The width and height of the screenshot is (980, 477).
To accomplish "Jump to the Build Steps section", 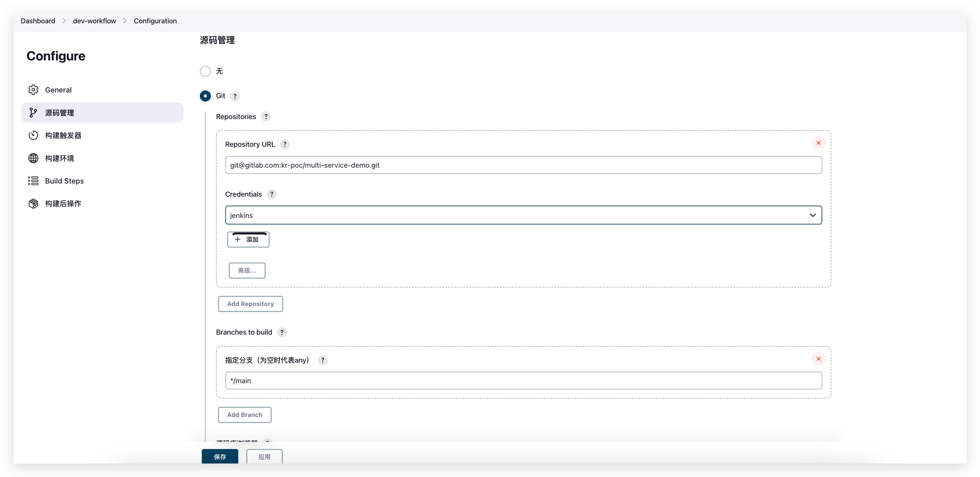I will click(x=102, y=181).
